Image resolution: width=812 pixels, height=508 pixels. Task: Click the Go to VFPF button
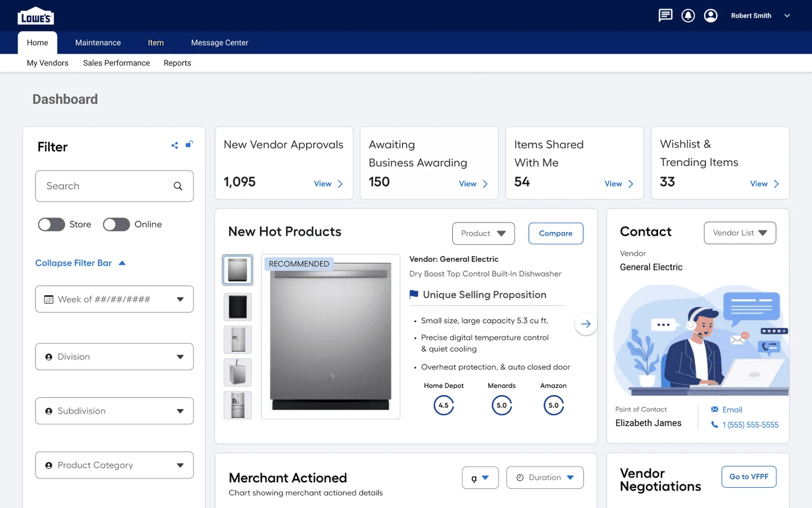pos(749,477)
